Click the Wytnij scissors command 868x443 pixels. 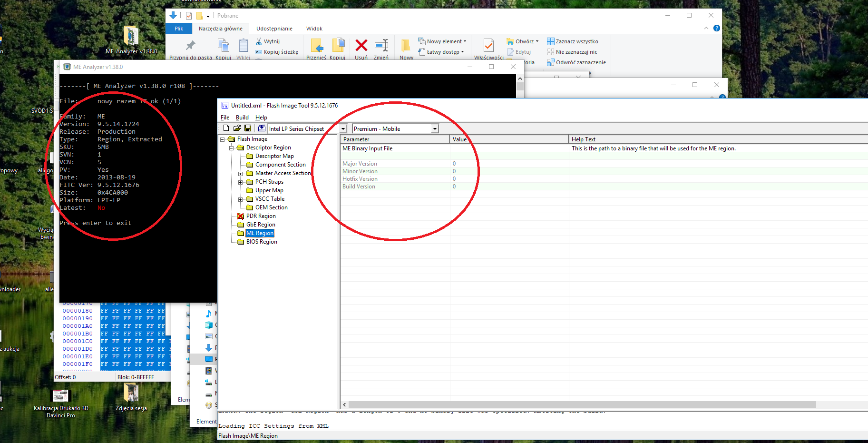pos(268,41)
